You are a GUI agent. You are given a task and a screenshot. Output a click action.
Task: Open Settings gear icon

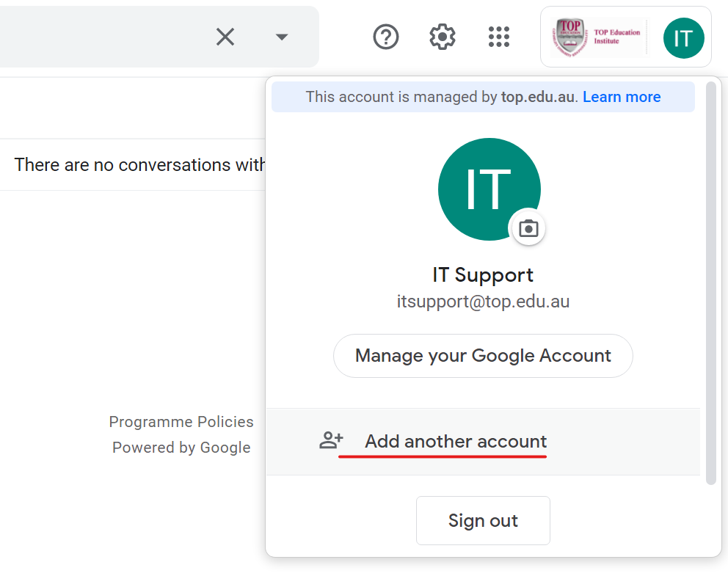[442, 37]
